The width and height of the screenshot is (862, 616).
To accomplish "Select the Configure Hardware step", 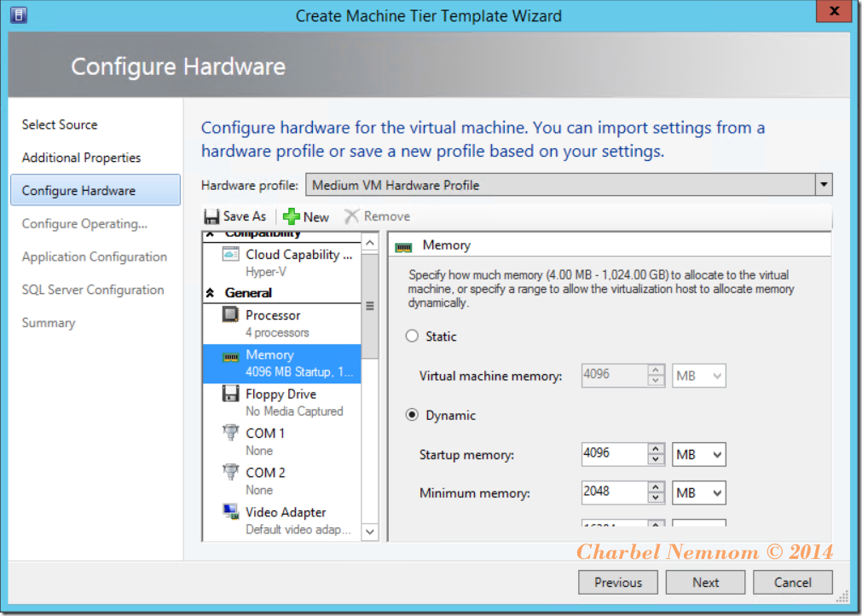I will click(95, 190).
